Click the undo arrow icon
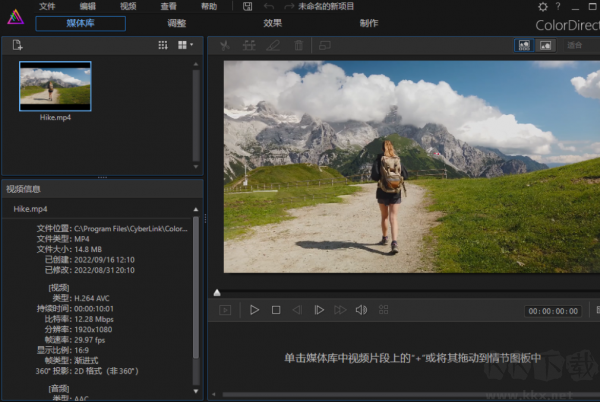Image resolution: width=600 pixels, height=402 pixels. pos(267,6)
